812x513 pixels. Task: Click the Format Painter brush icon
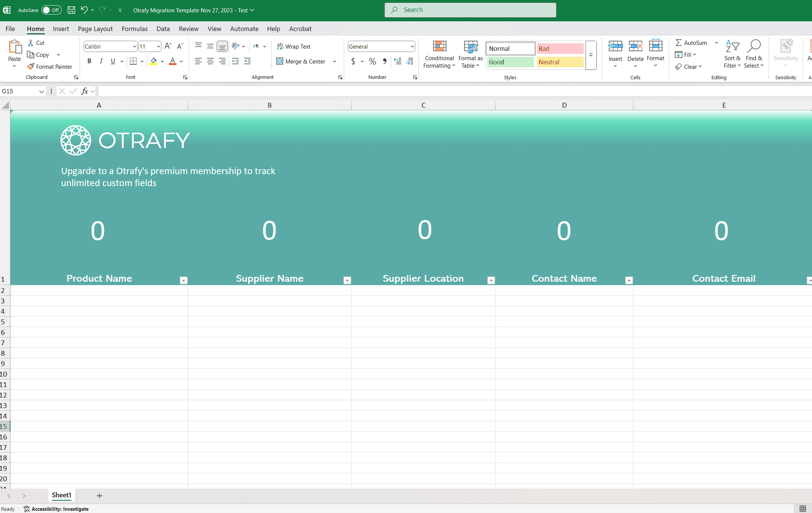[31, 67]
